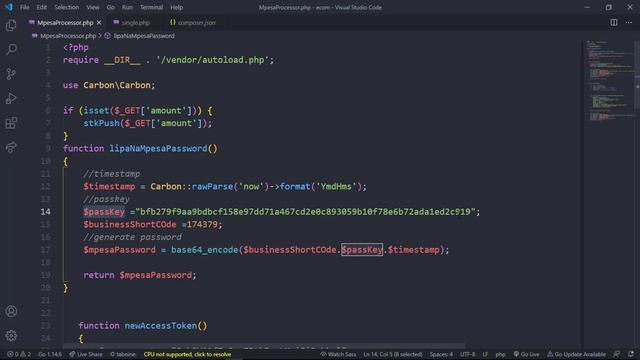This screenshot has height=360, width=640.
Task: Start Live Share from status bar
Action: tap(86, 354)
